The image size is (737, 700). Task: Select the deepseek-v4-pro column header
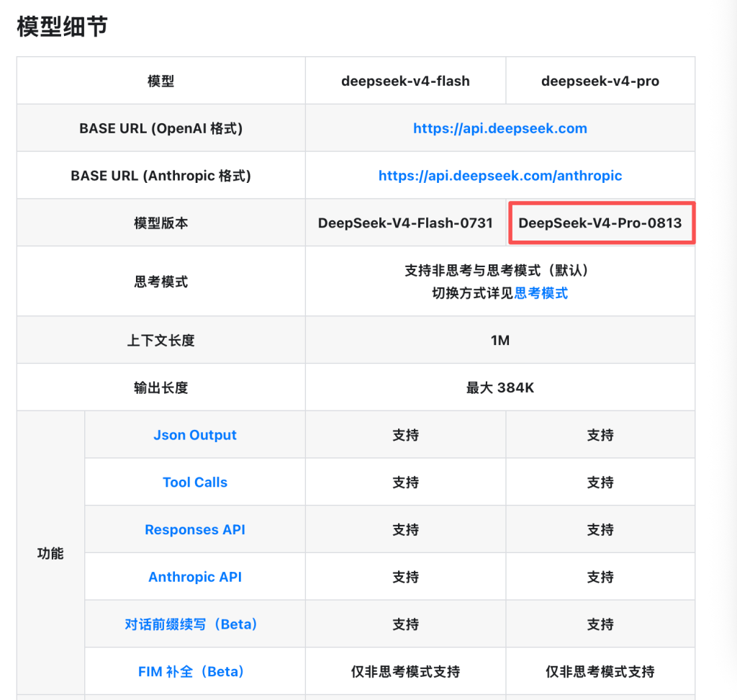click(x=600, y=81)
